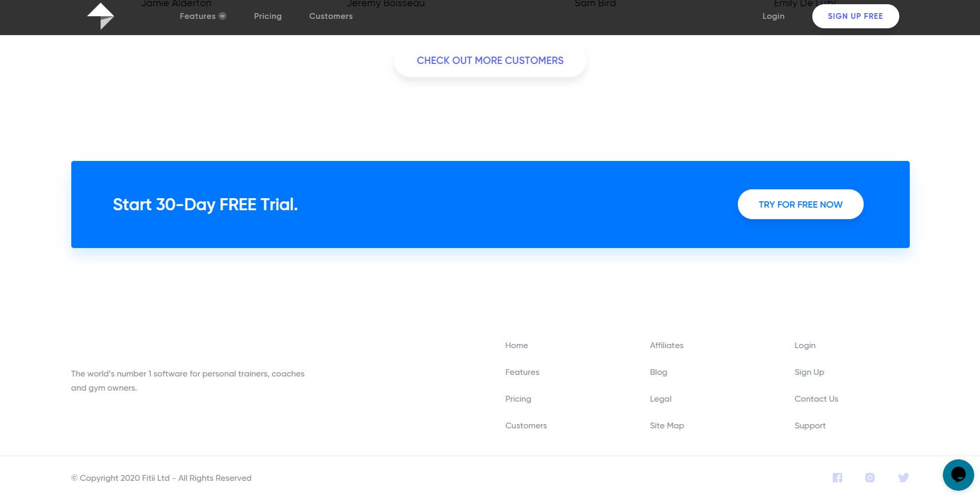The width and height of the screenshot is (980, 496).
Task: Open the Site Map footer link
Action: point(667,426)
